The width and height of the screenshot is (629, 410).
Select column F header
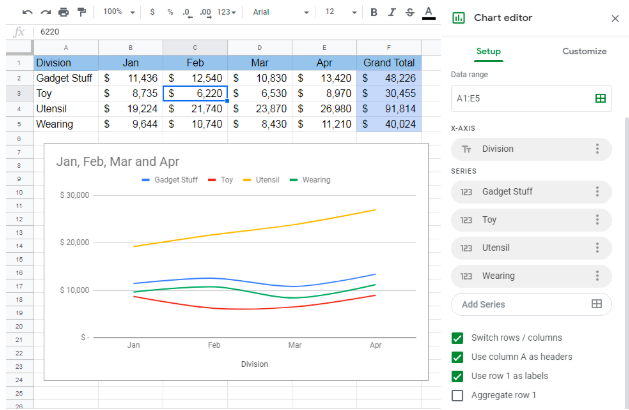(389, 47)
